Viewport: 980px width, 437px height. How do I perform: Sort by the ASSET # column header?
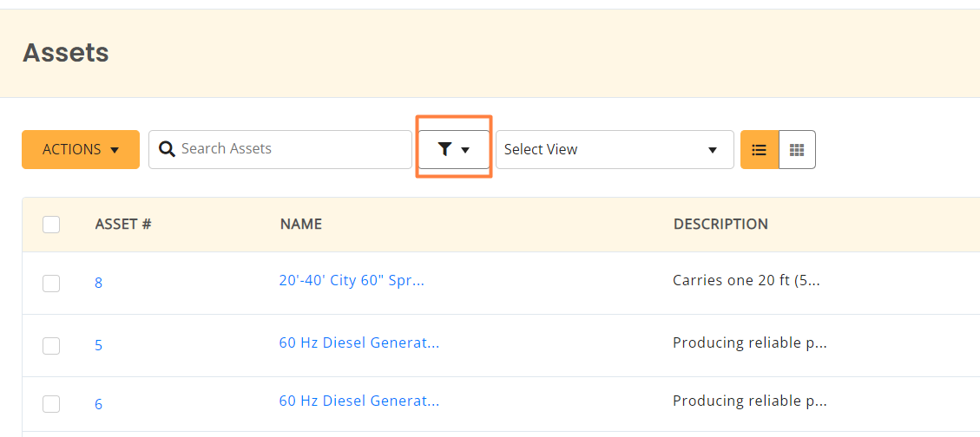[123, 224]
